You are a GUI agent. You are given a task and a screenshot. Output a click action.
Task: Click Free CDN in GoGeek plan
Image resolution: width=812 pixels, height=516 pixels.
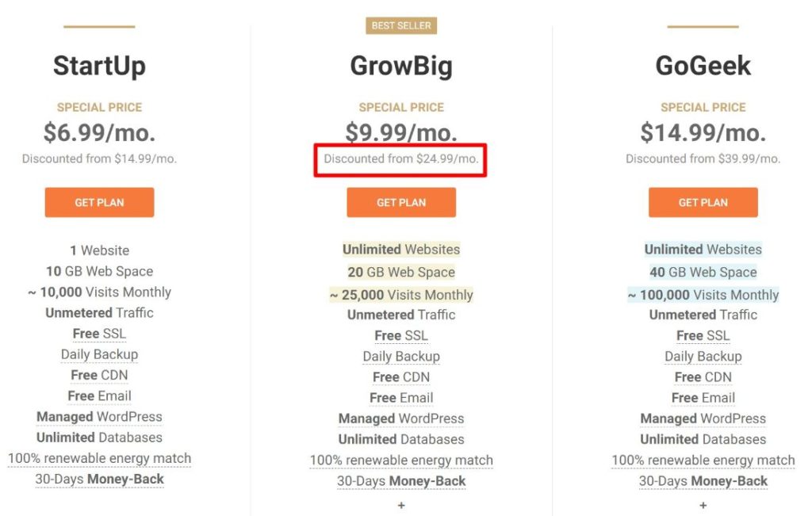click(x=703, y=377)
